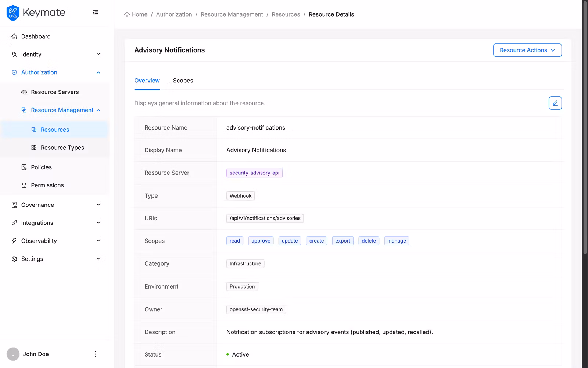Expand the Identity section

[98, 54]
